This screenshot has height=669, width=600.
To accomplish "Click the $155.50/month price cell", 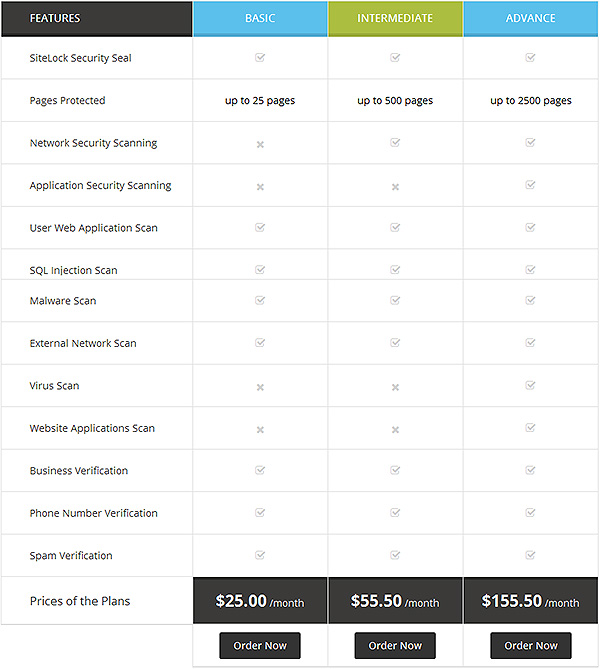I will (530, 601).
